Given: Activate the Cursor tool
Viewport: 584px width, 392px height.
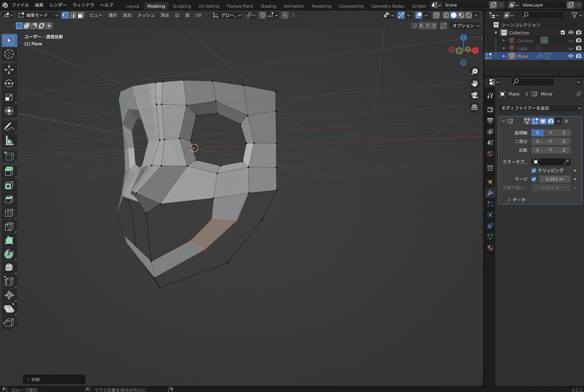Looking at the screenshot, I should 9,54.
